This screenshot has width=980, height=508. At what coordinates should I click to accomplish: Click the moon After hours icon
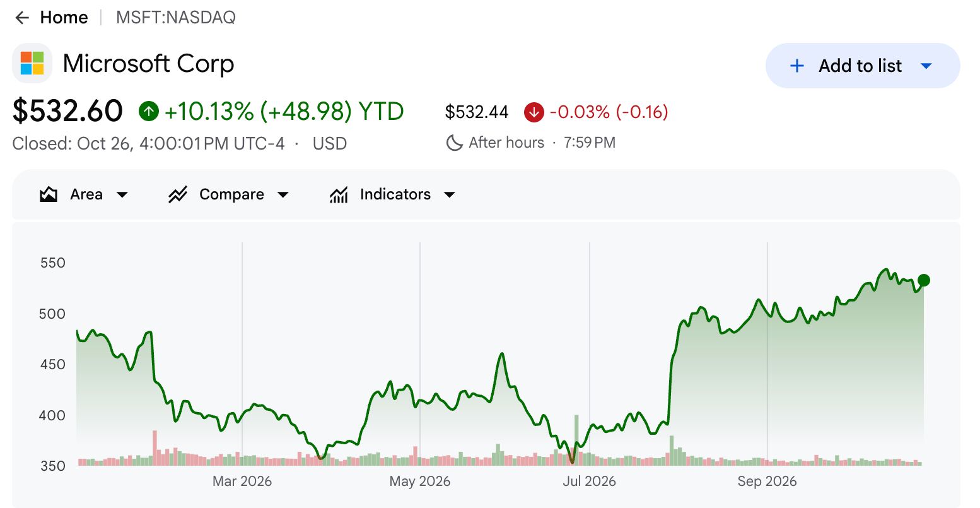tap(454, 143)
